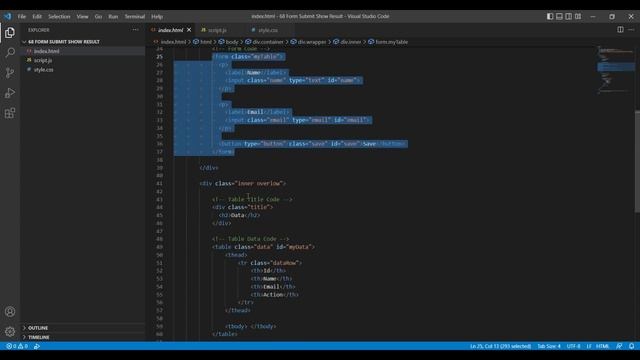Viewport: 640px width, 360px height.
Task: Open Explorer more actions ellipsis
Action: pyautogui.click(x=135, y=30)
